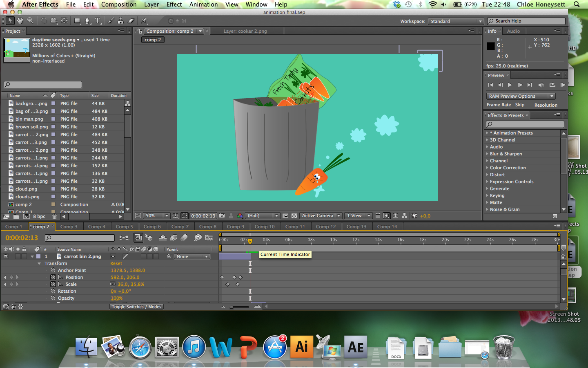This screenshot has width=588, height=368.
Task: Reset the Transform properties
Action: tap(116, 263)
